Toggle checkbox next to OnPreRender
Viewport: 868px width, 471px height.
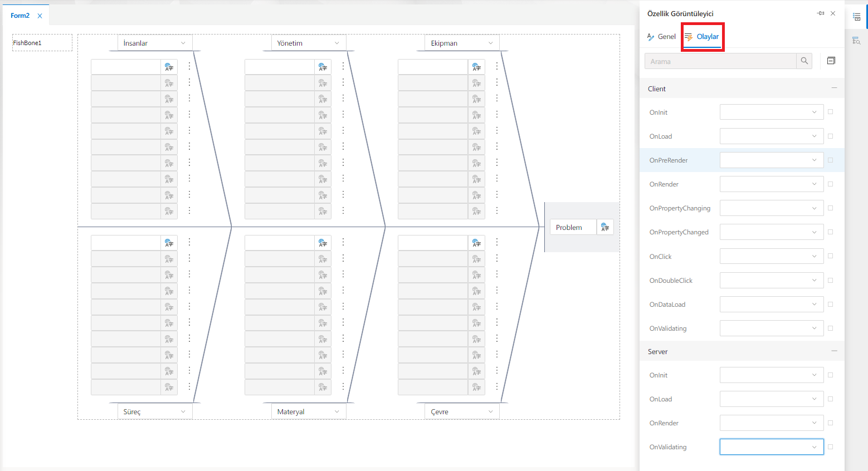830,160
